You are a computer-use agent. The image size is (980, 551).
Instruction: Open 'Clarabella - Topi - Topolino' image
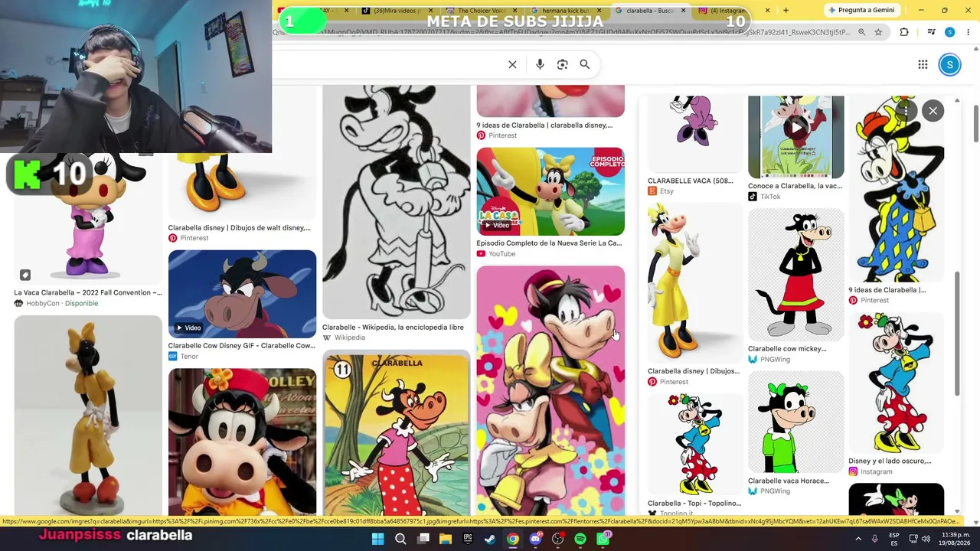click(x=694, y=445)
